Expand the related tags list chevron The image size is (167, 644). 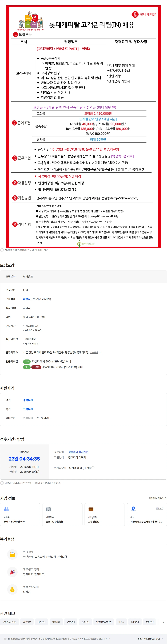click(x=163, y=622)
